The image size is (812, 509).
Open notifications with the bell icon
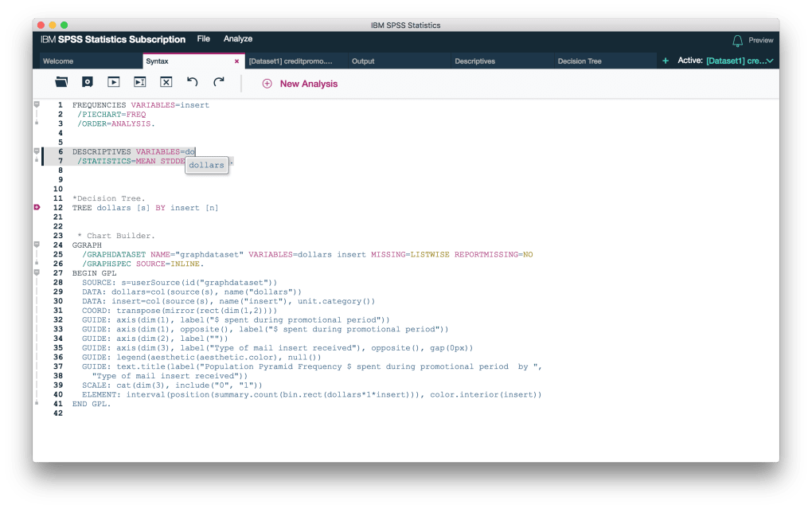click(x=737, y=41)
